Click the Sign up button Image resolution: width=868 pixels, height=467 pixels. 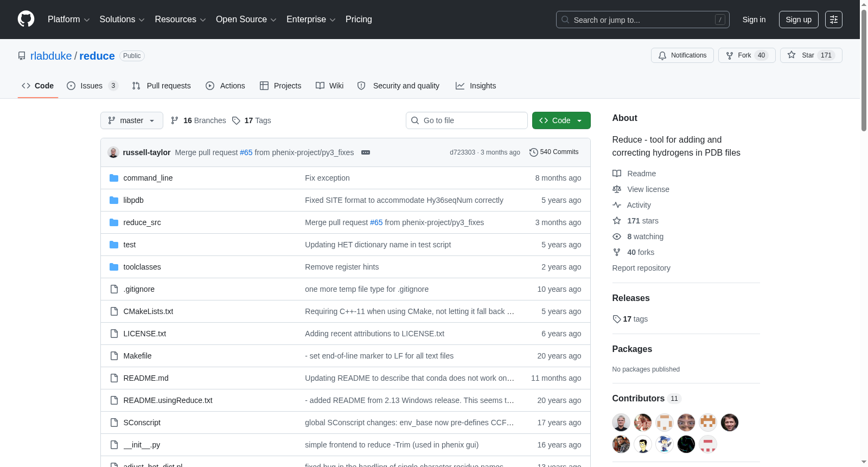(x=799, y=20)
